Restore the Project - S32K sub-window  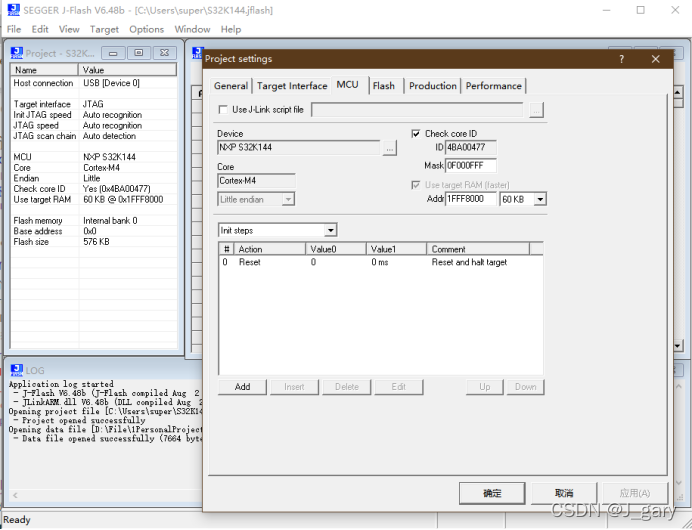139,53
